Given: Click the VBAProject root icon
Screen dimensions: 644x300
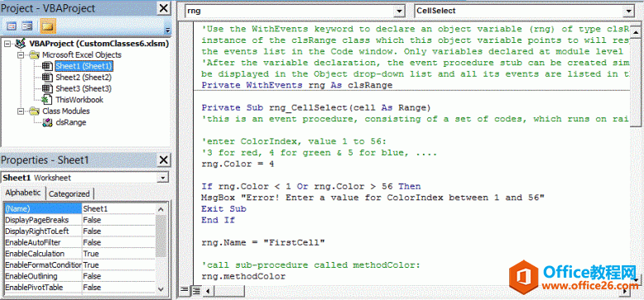Looking at the screenshot, I should point(20,44).
